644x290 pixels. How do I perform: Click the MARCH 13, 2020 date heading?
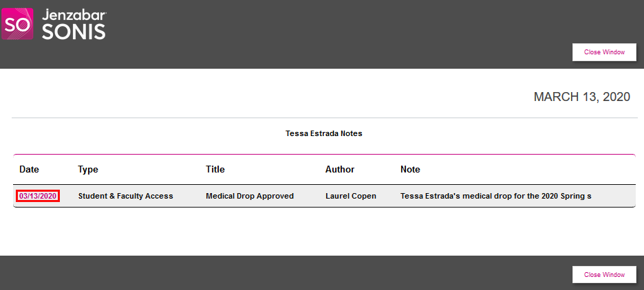[581, 97]
